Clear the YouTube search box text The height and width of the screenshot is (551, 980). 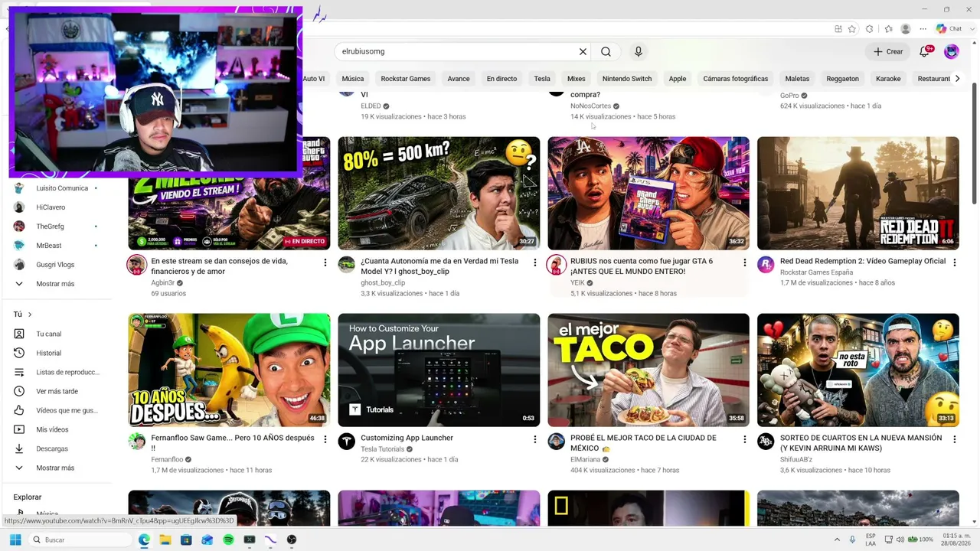coord(583,51)
